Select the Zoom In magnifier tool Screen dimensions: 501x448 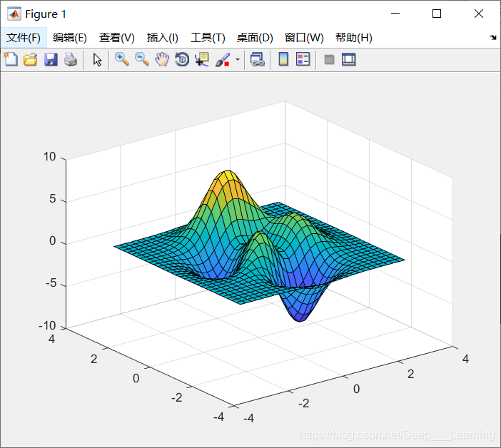(122, 59)
